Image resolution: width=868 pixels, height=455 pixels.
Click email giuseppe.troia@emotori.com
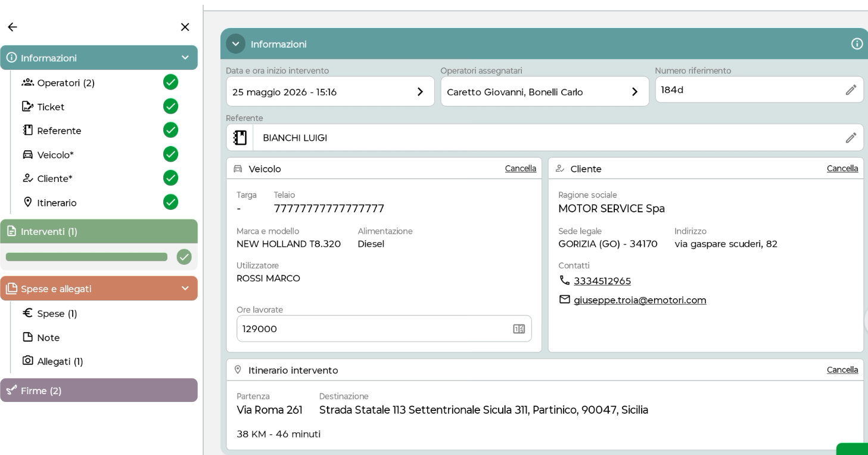pos(640,300)
